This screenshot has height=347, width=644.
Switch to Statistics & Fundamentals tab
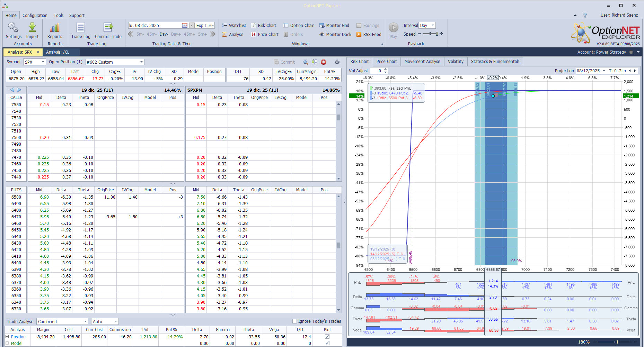(495, 62)
